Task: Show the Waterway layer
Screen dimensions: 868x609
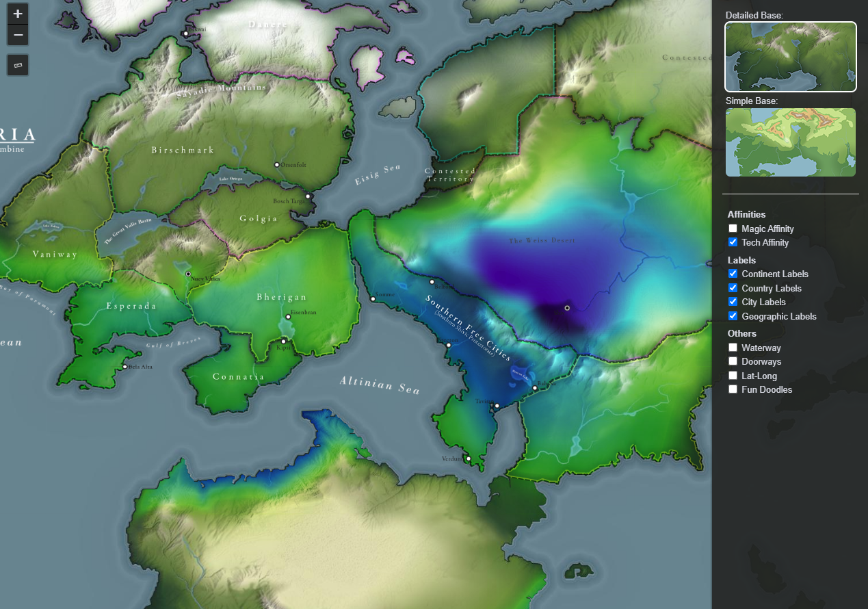Action: coord(733,348)
